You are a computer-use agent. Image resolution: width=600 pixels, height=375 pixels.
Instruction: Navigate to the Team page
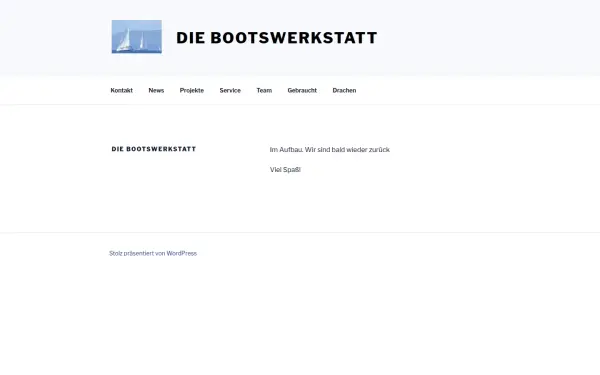(264, 90)
